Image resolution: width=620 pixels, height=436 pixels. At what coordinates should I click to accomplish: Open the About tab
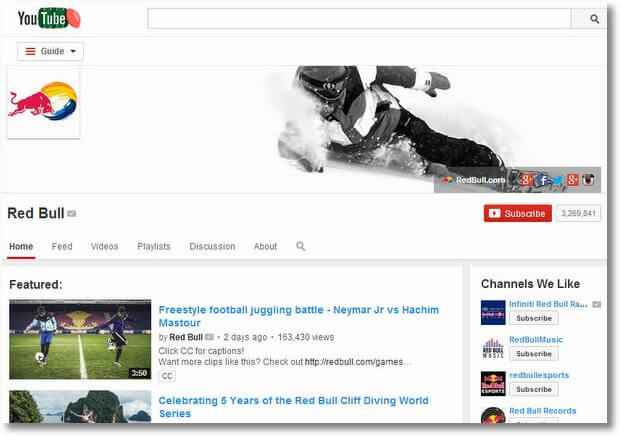265,246
